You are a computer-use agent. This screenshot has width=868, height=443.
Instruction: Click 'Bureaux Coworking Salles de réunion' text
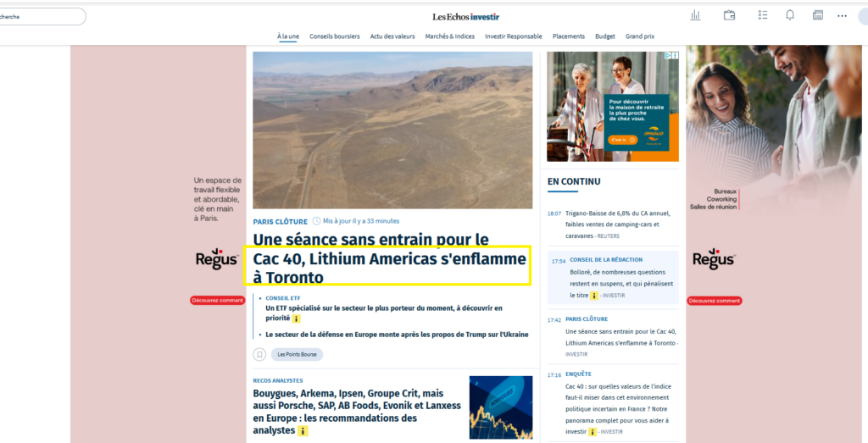(x=713, y=199)
